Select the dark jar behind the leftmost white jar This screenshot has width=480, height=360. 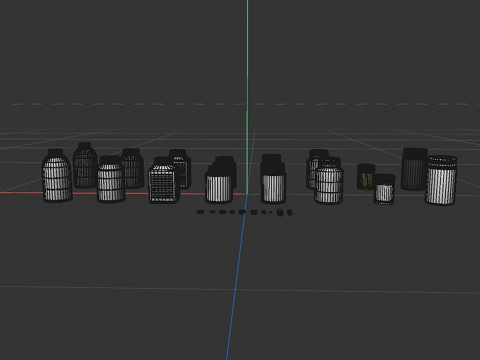click(x=85, y=165)
